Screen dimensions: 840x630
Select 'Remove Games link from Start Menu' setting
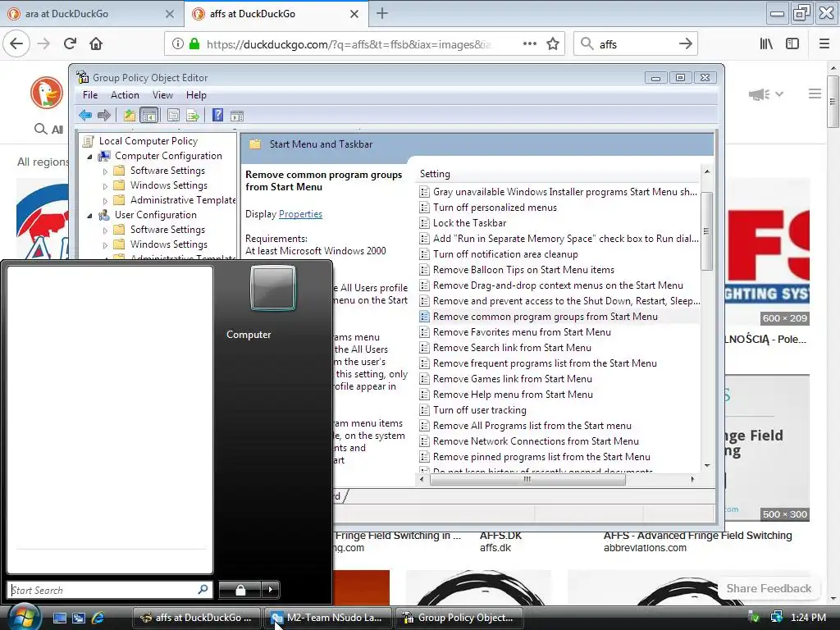pyautogui.click(x=512, y=379)
